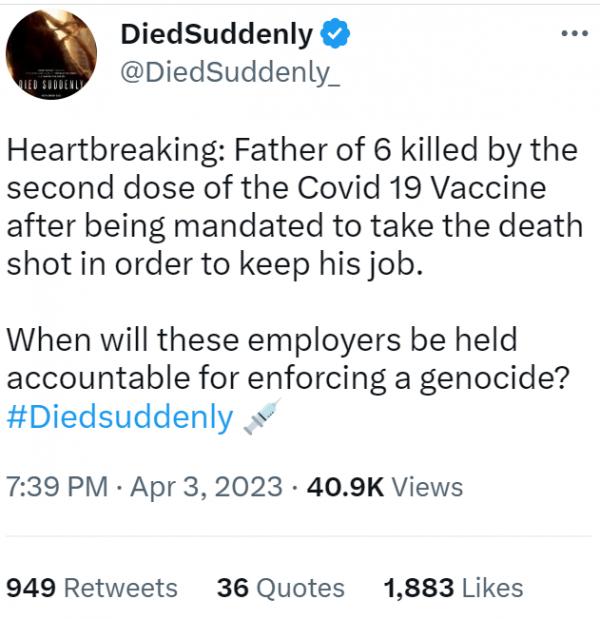Click the "Views" label

pos(427,487)
